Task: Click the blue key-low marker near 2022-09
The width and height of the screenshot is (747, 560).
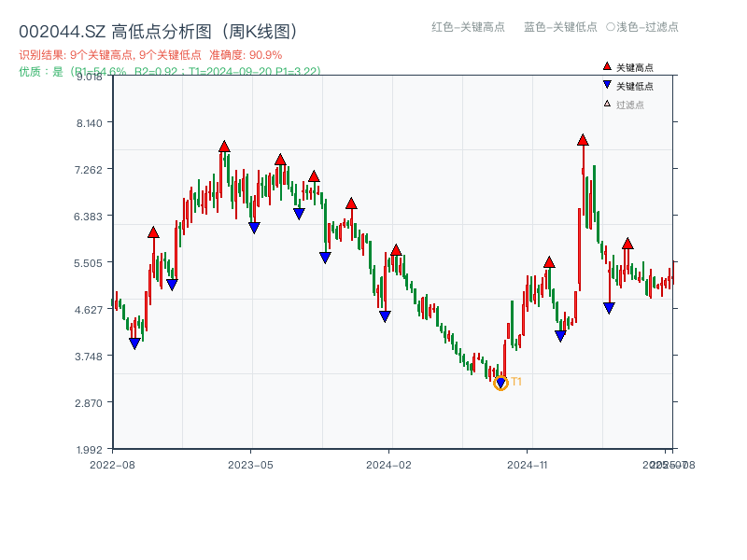Action: (134, 342)
